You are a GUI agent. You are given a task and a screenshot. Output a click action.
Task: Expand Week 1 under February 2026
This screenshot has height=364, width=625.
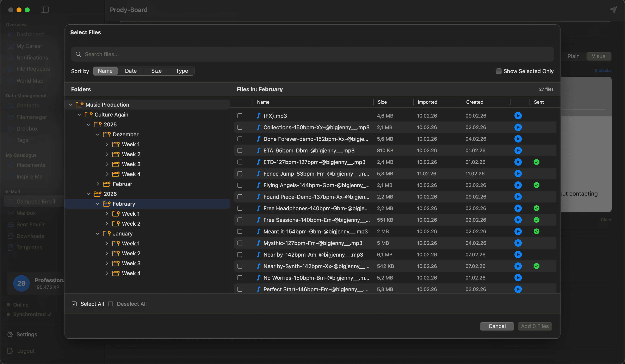[x=107, y=213]
